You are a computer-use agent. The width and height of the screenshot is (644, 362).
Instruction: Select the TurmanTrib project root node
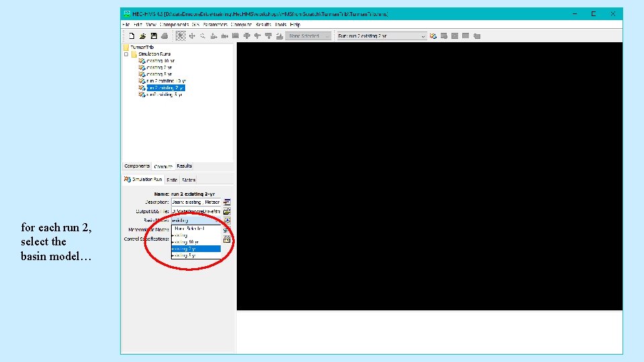[x=142, y=47]
